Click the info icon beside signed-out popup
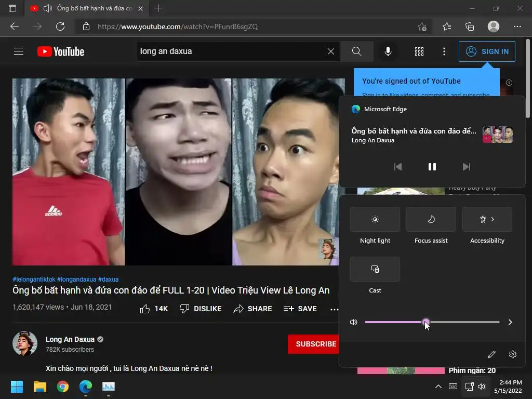This screenshot has width=532, height=399. 509,83
